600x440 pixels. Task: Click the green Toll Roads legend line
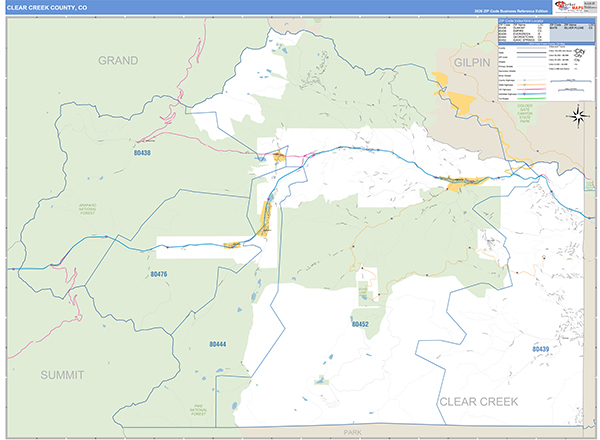532,98
